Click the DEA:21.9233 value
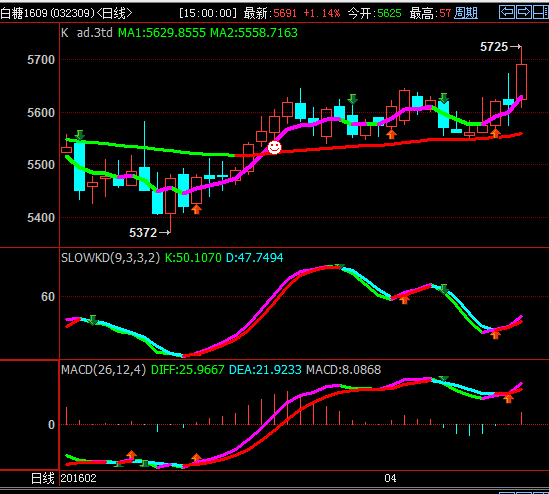The image size is (549, 494). coord(265,370)
